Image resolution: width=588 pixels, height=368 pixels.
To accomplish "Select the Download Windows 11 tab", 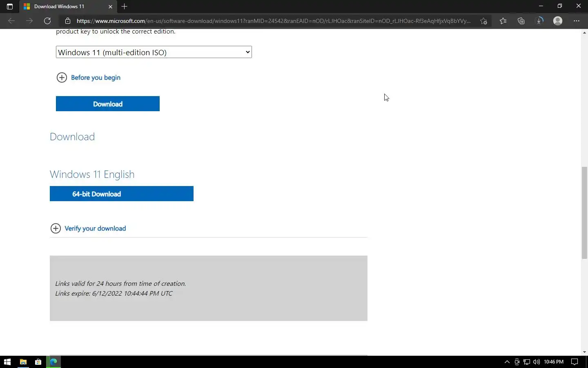I will 67,7.
